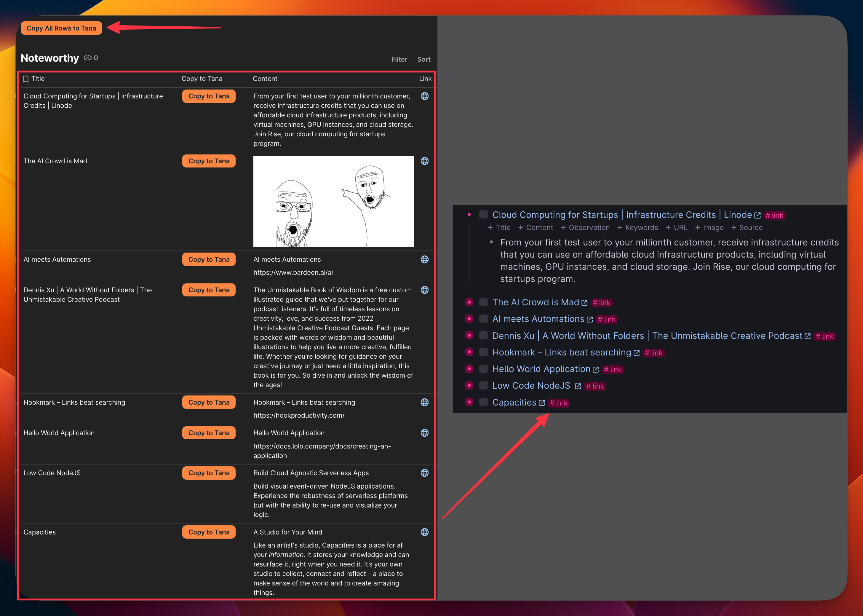Expand The AI Crowd is Mad node bullet
The height and width of the screenshot is (616, 863).
pyautogui.click(x=469, y=302)
